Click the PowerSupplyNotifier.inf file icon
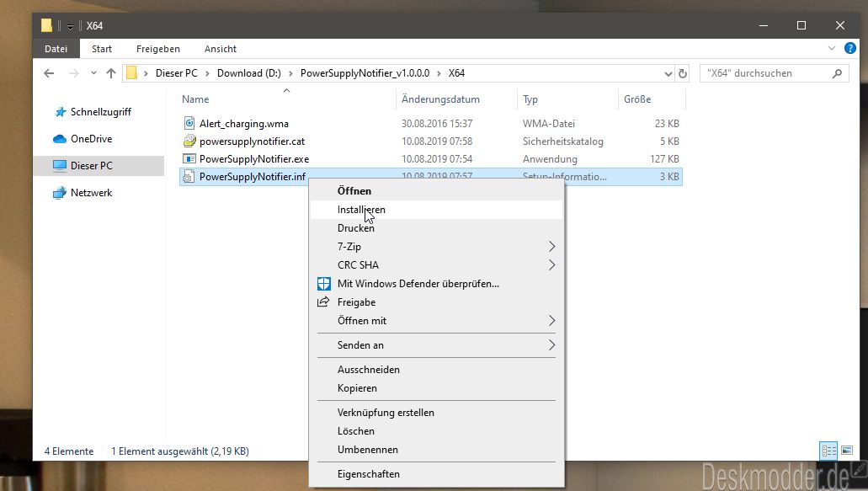The height and width of the screenshot is (491, 868). 189,177
